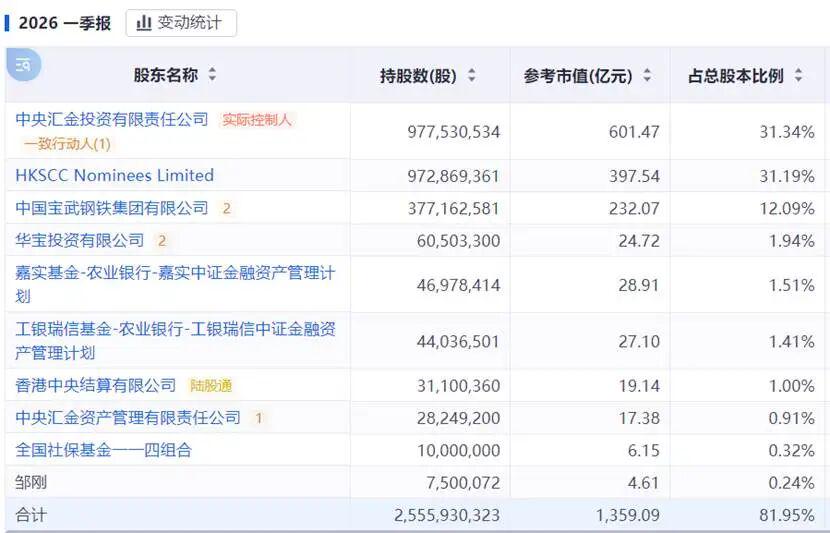Select share count 972,869,361
The image size is (830, 533).
(454, 176)
